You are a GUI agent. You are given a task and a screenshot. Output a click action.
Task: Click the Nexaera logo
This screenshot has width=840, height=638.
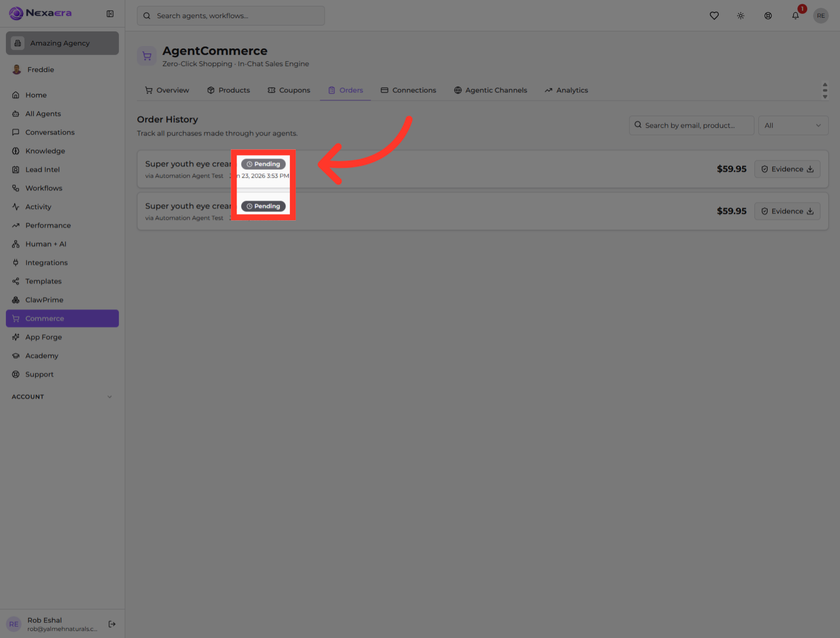click(40, 13)
